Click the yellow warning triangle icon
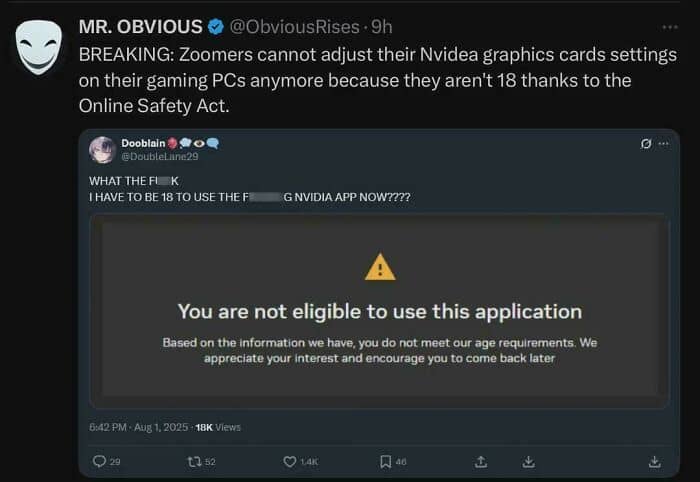Screen dimensions: 700x482 tap(380, 267)
